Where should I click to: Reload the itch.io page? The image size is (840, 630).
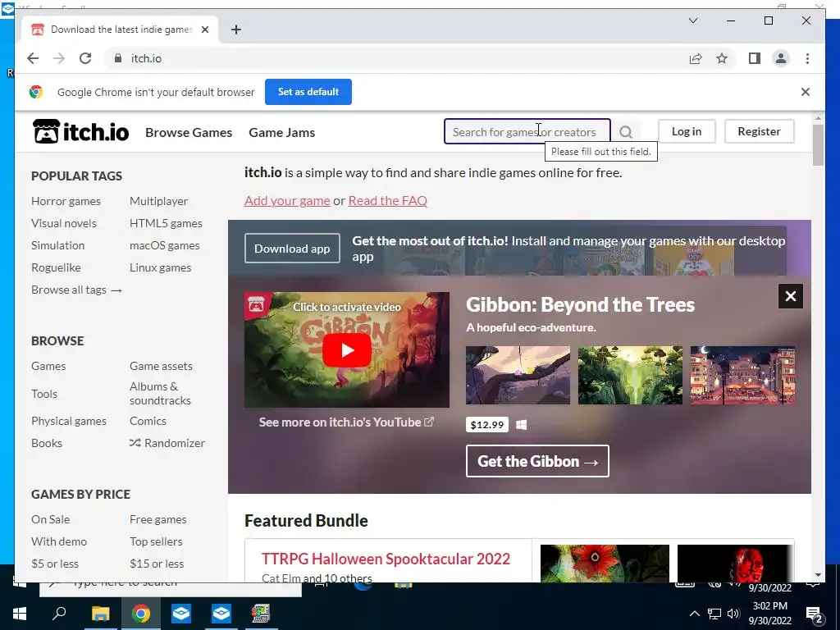pyautogui.click(x=85, y=58)
